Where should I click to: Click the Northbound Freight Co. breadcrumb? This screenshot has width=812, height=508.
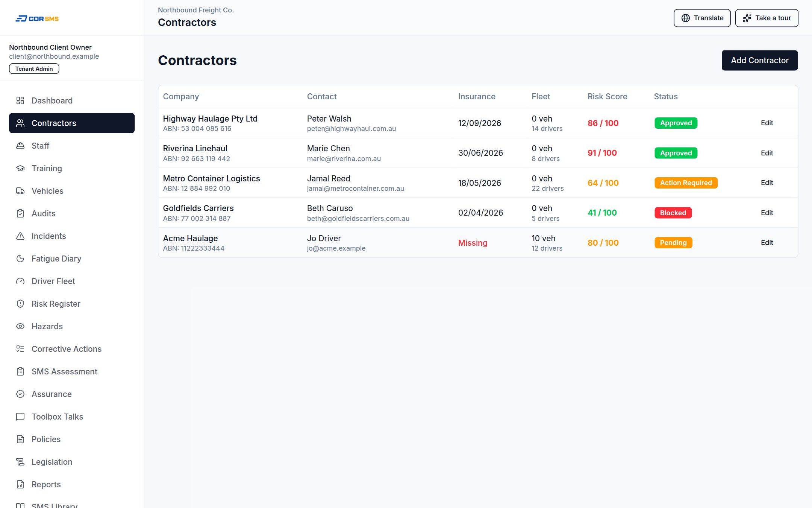coord(195,10)
